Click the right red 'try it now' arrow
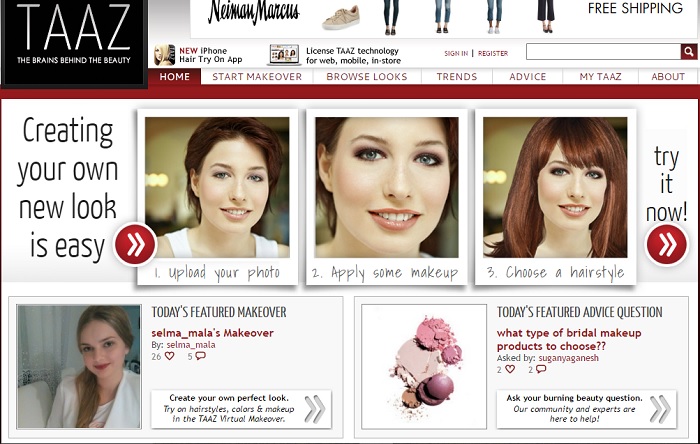Image resolution: width=700 pixels, height=444 pixels. point(666,244)
